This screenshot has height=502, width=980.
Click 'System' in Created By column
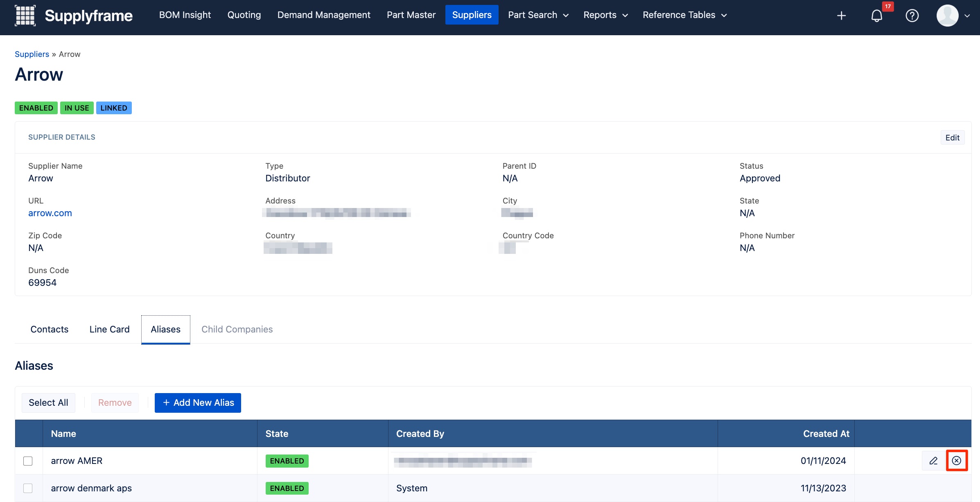pyautogui.click(x=412, y=488)
